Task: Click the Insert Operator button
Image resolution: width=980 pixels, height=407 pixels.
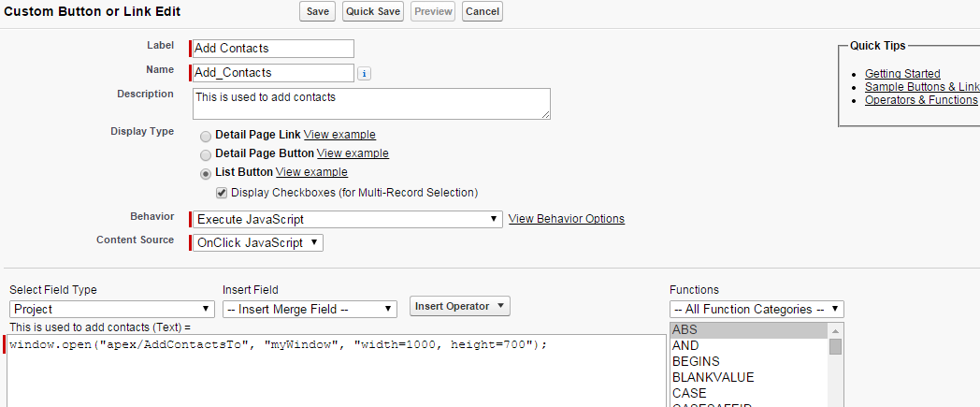Action: pos(459,307)
